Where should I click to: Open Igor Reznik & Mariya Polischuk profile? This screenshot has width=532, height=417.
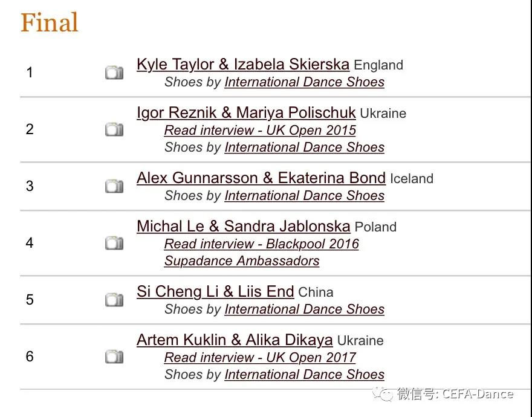[246, 112]
